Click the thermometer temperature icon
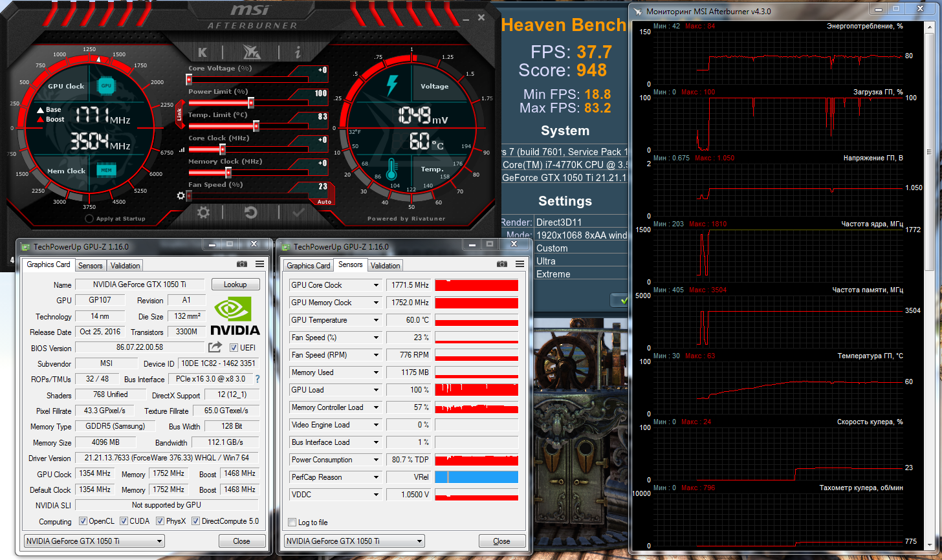The image size is (942, 560). tap(391, 169)
